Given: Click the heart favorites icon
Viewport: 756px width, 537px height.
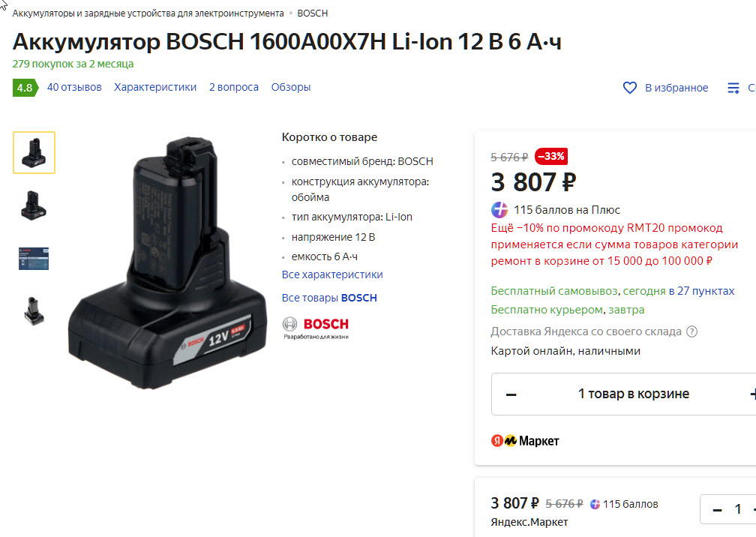Looking at the screenshot, I should 630,88.
